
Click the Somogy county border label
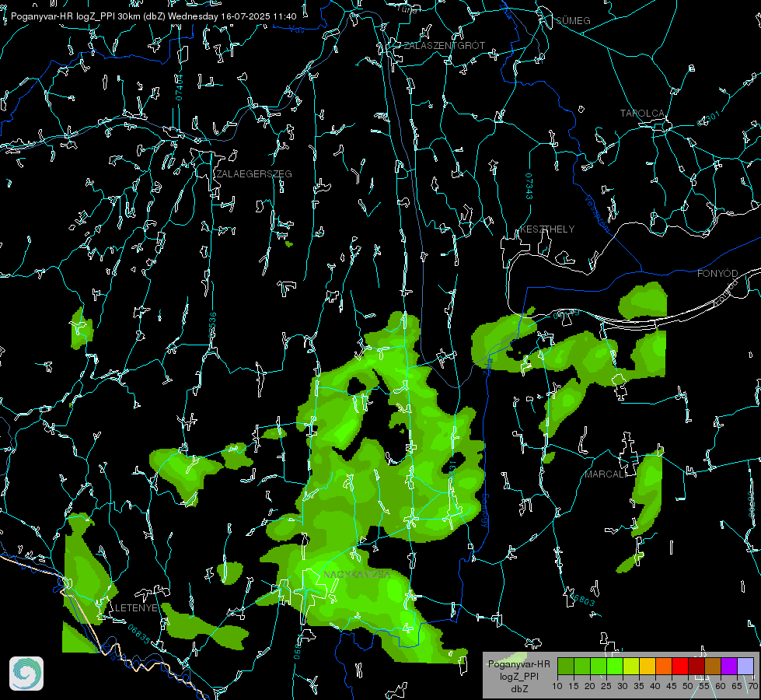(485, 511)
